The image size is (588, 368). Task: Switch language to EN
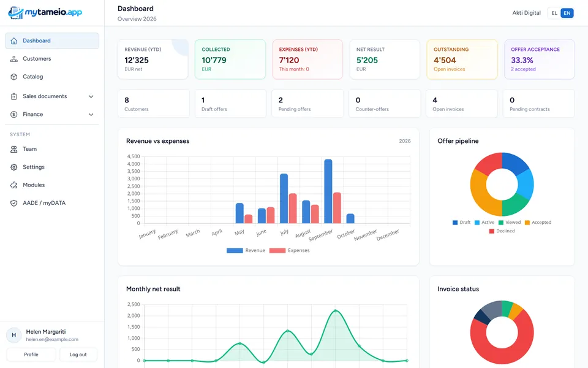(567, 13)
